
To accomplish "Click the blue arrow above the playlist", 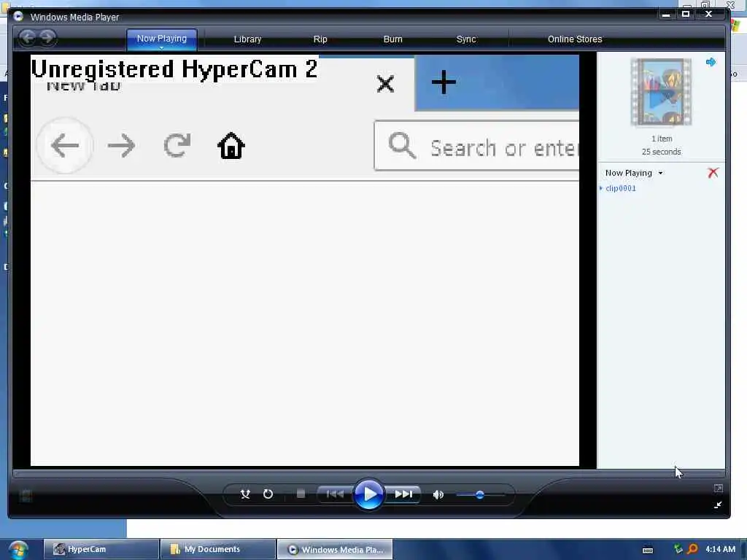I will click(x=711, y=62).
